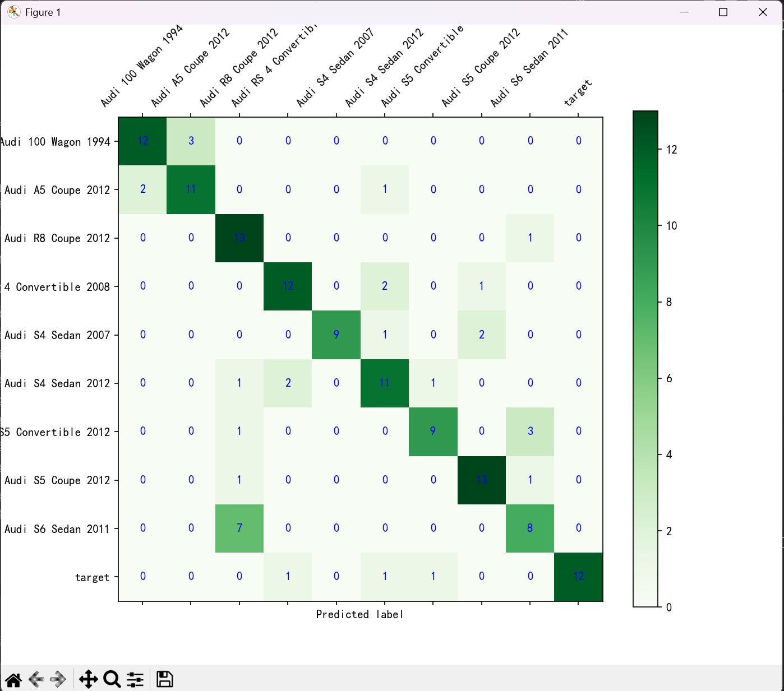Activate the Zoom to rectangle magnifier
This screenshot has width=784, height=691.
coord(112,680)
